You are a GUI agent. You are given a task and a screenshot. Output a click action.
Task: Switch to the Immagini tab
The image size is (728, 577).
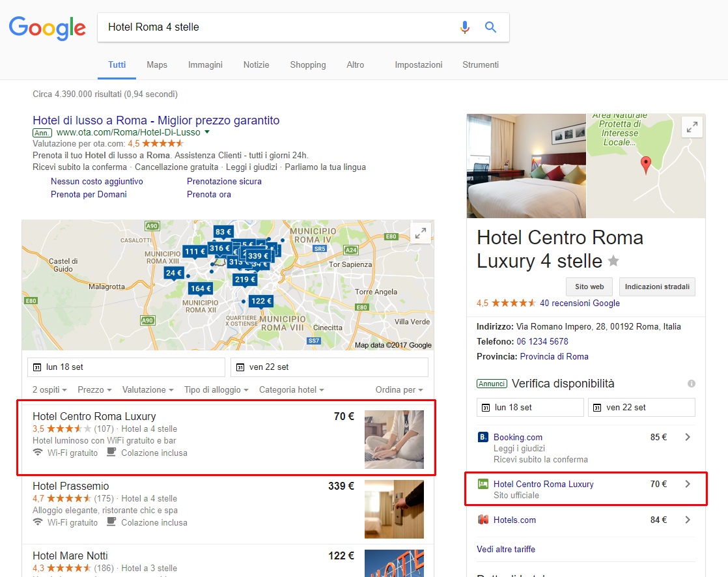pyautogui.click(x=205, y=65)
